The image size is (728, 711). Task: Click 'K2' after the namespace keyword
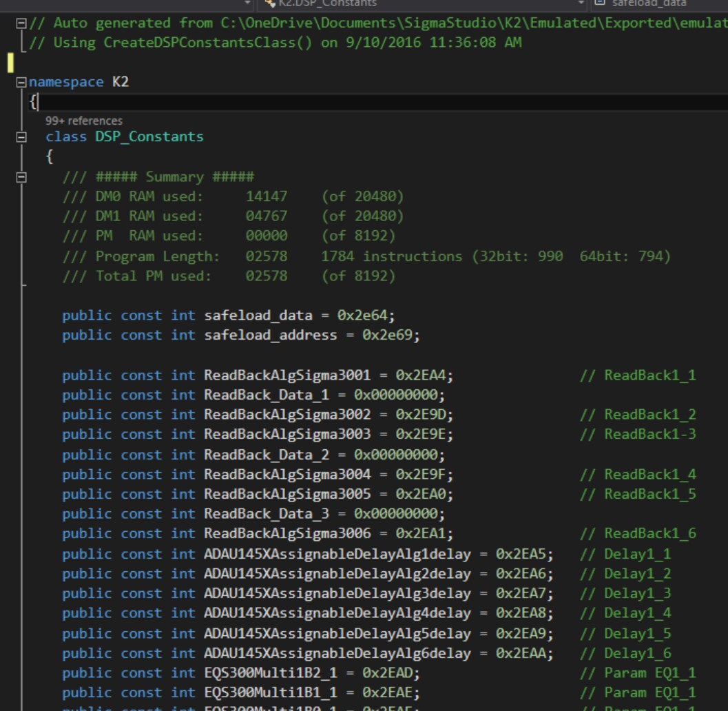[121, 82]
